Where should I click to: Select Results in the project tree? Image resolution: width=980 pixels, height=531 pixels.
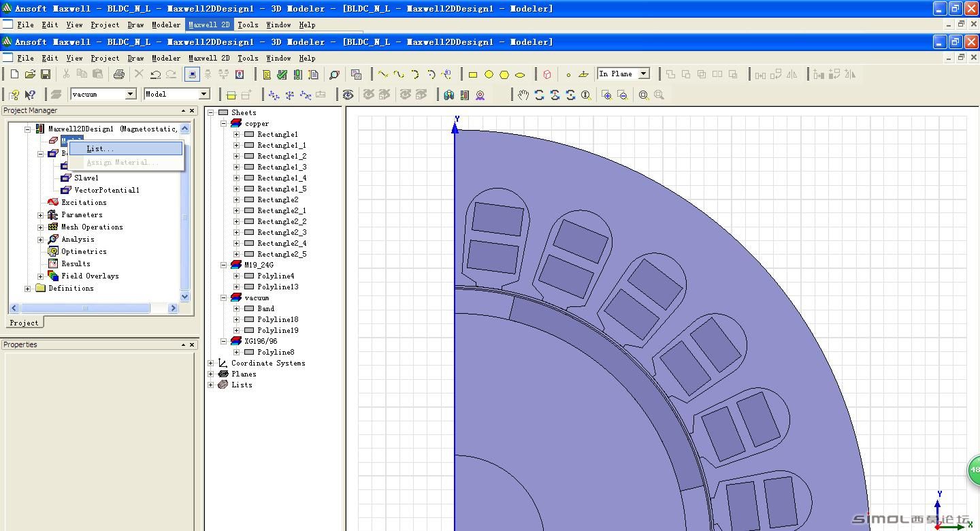click(x=76, y=263)
